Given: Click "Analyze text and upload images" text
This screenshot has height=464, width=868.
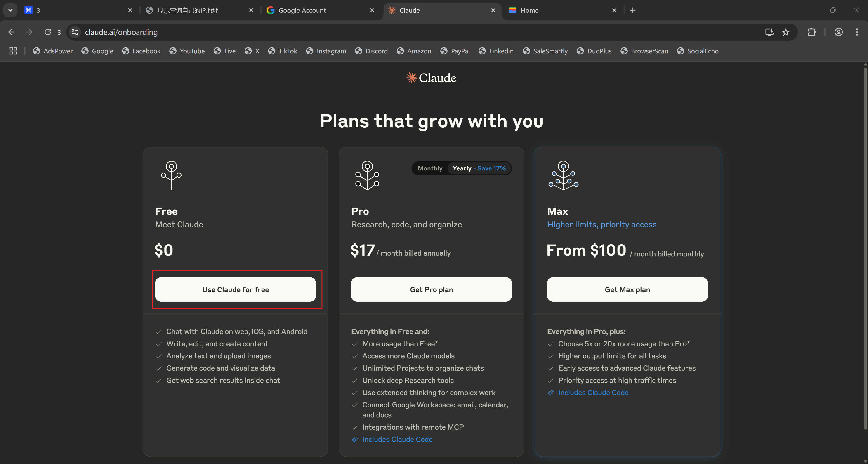Looking at the screenshot, I should (218, 356).
